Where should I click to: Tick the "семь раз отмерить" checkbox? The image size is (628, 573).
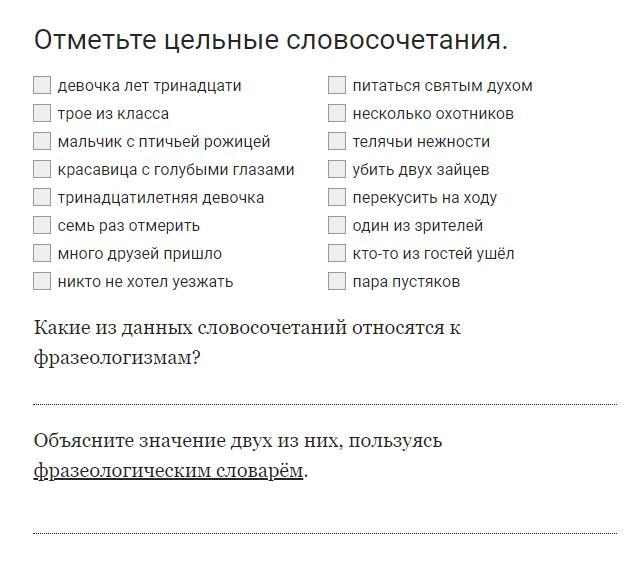pos(42,225)
